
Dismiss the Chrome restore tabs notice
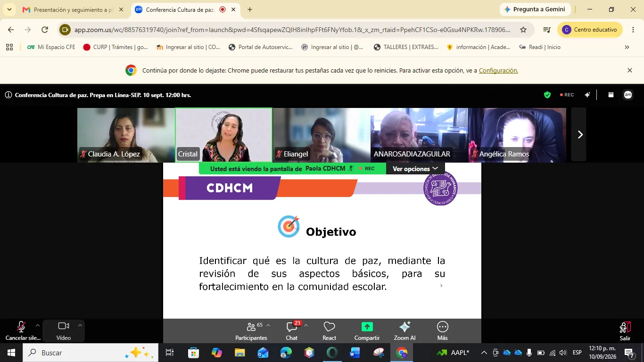click(630, 70)
